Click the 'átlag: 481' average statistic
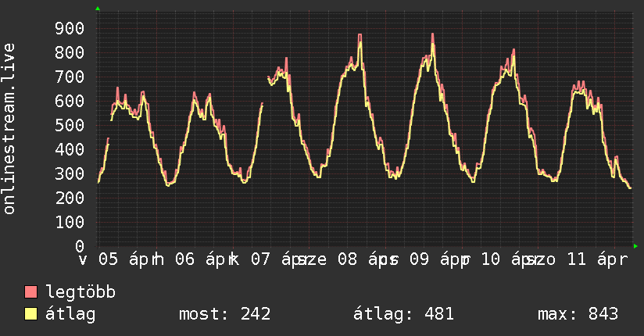644x336 pixels. [403, 314]
